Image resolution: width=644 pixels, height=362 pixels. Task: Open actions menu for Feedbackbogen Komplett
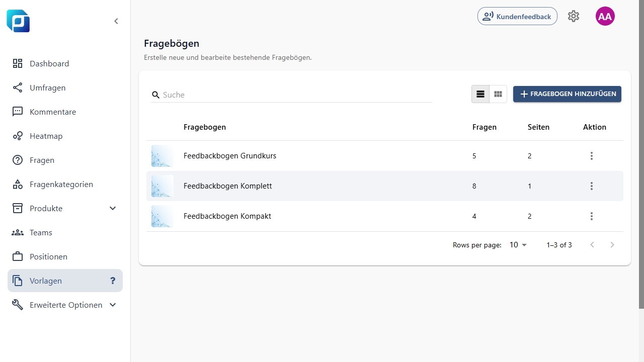(x=592, y=186)
